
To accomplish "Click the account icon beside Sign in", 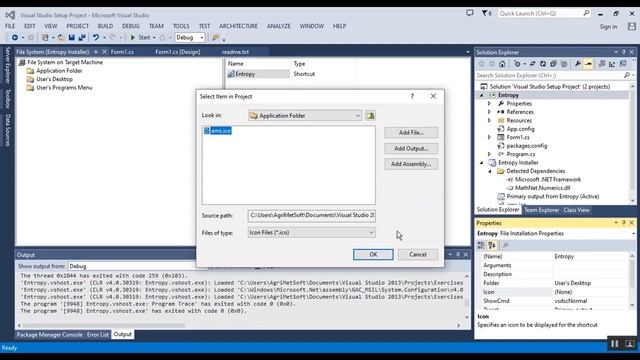I will click(x=631, y=27).
